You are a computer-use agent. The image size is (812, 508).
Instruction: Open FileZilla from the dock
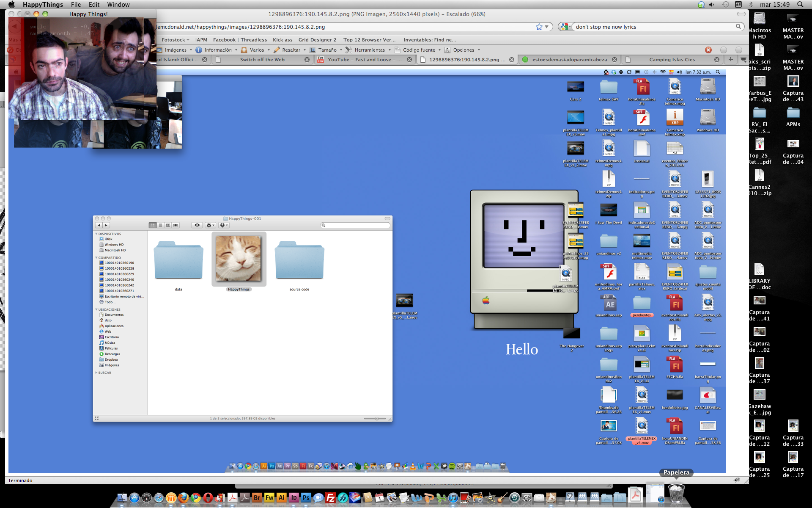coord(330,498)
